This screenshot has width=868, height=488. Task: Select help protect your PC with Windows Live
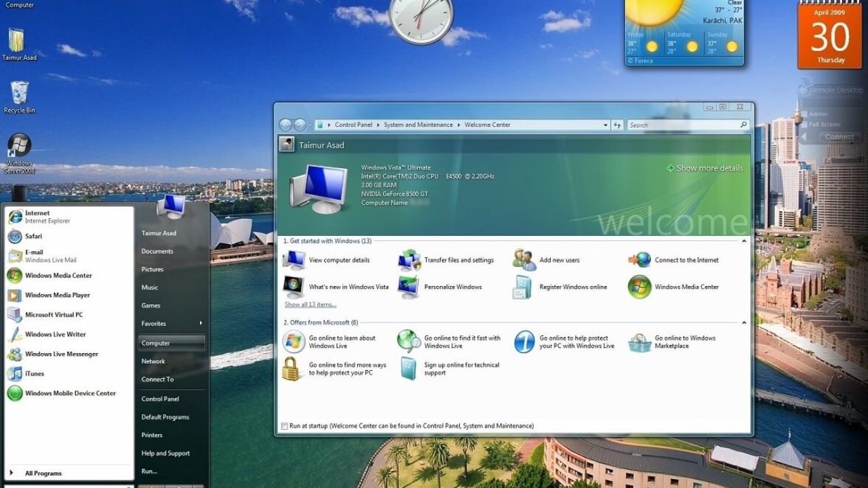click(564, 342)
